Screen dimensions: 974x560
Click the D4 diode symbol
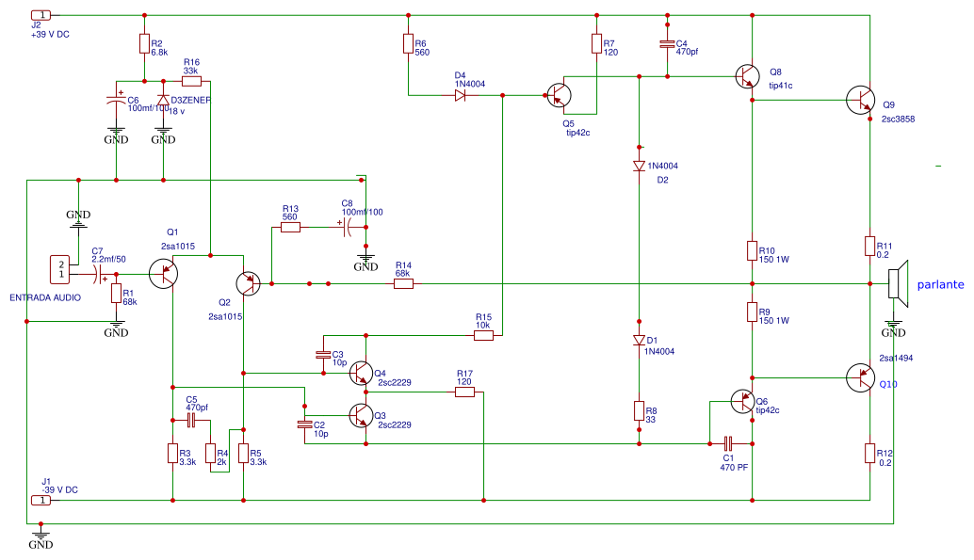[x=461, y=96]
